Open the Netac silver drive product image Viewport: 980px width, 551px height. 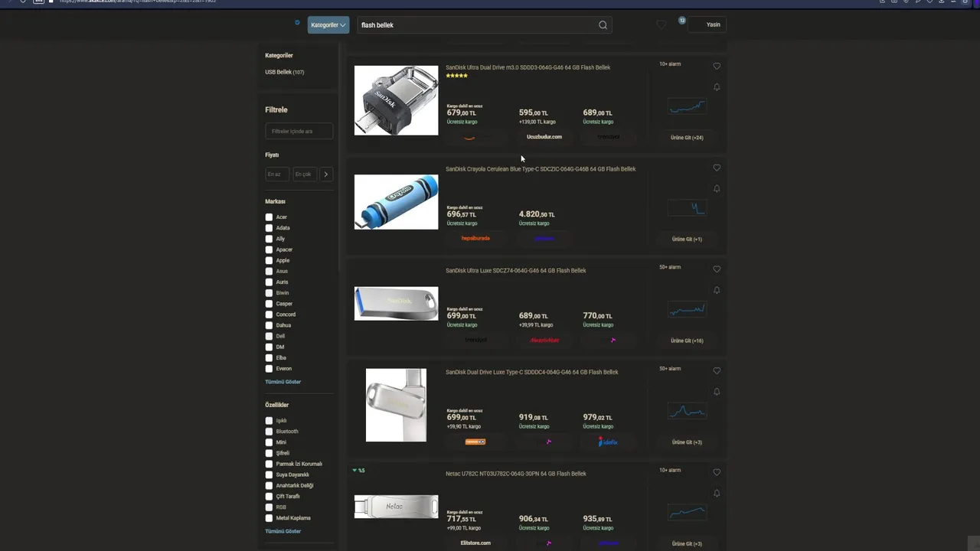tap(396, 506)
